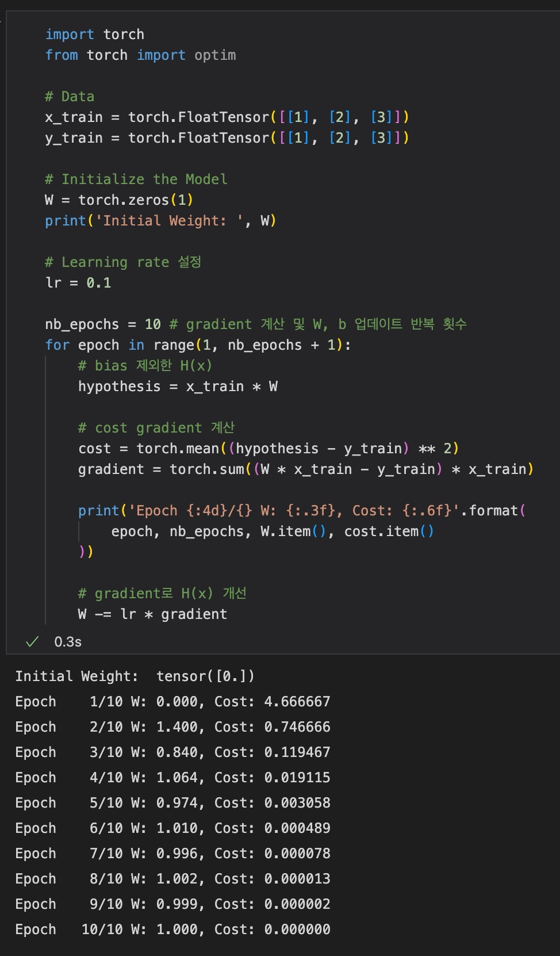The image size is (560, 956).
Task: Click the Epoch 2/10 output line
Action: pyautogui.click(x=172, y=727)
